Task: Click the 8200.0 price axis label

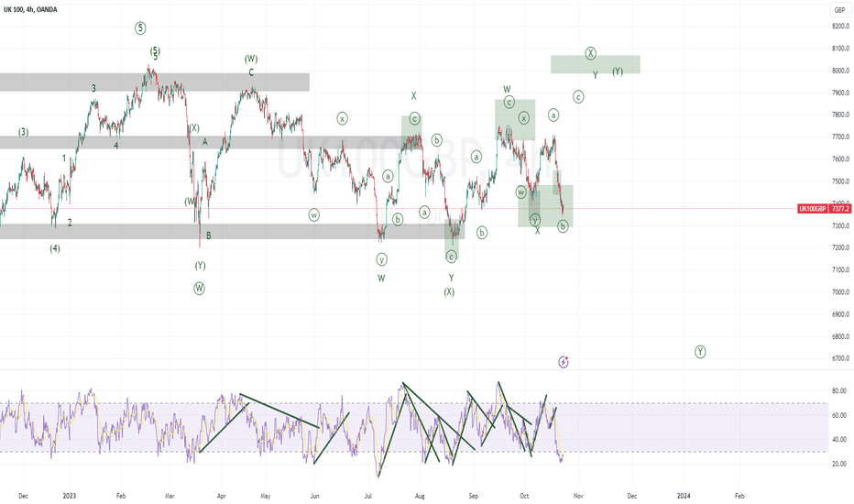Action: 840,27
